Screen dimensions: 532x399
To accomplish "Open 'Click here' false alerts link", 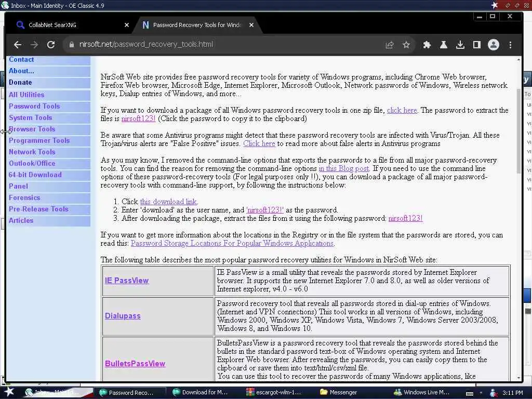I will coord(259,143).
